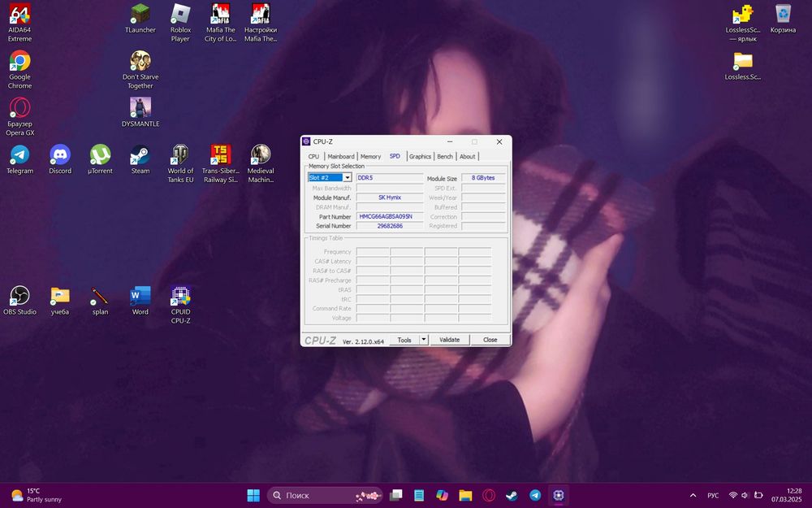This screenshot has width=812, height=508.
Task: Select the Word desktop shortcut
Action: point(140,301)
